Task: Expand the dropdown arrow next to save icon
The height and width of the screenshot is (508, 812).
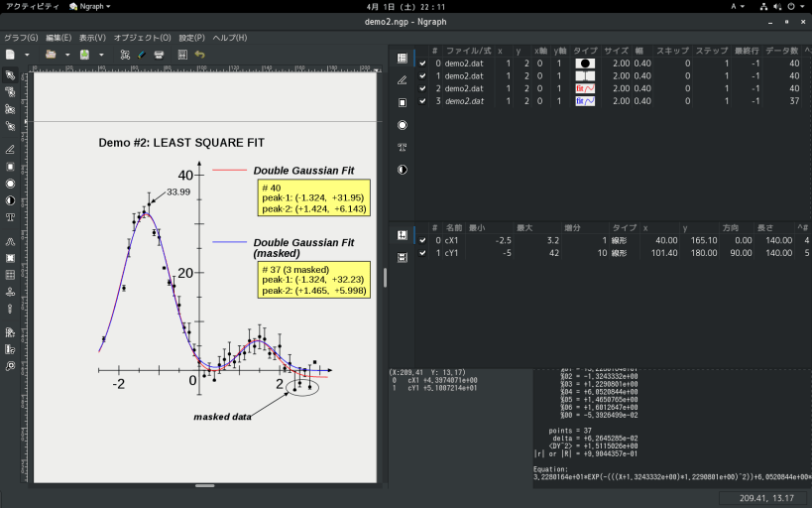Action: 101,55
